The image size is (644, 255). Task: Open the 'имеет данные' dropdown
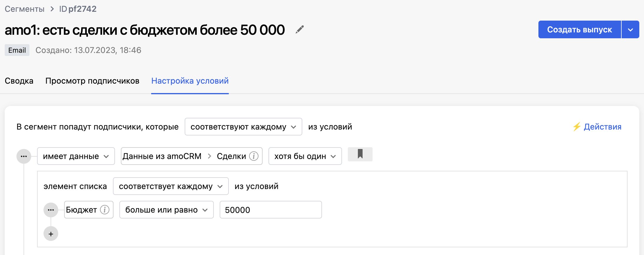(76, 156)
